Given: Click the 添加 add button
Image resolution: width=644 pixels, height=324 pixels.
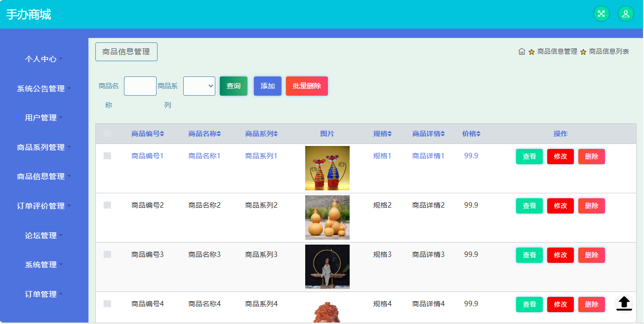Looking at the screenshot, I should 268,86.
